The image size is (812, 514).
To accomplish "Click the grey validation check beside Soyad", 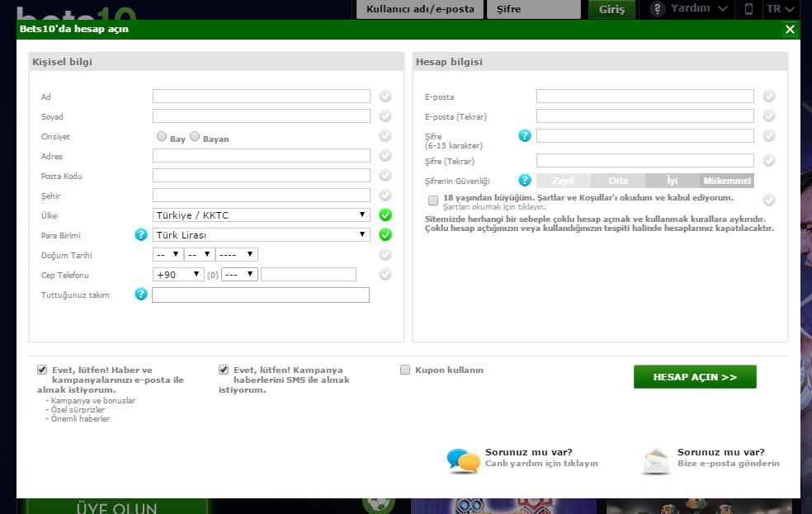I will [385, 116].
